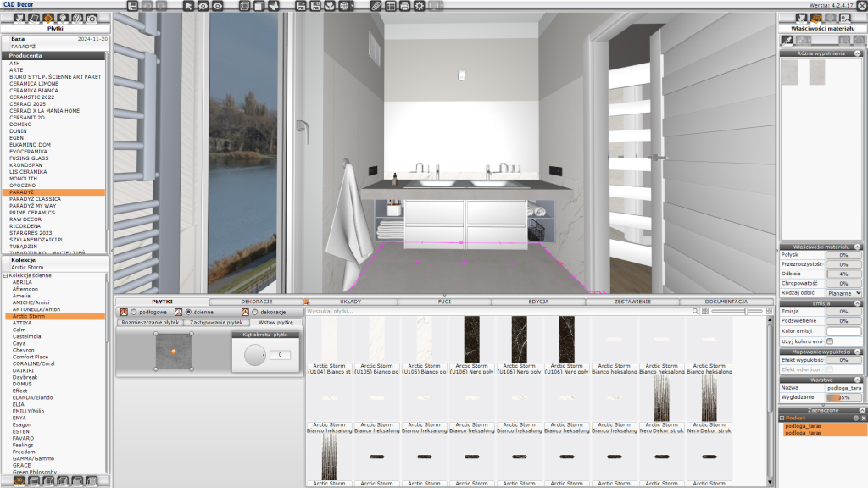Select the podłogowe radio button
This screenshot has width=868, height=488.
133,312
